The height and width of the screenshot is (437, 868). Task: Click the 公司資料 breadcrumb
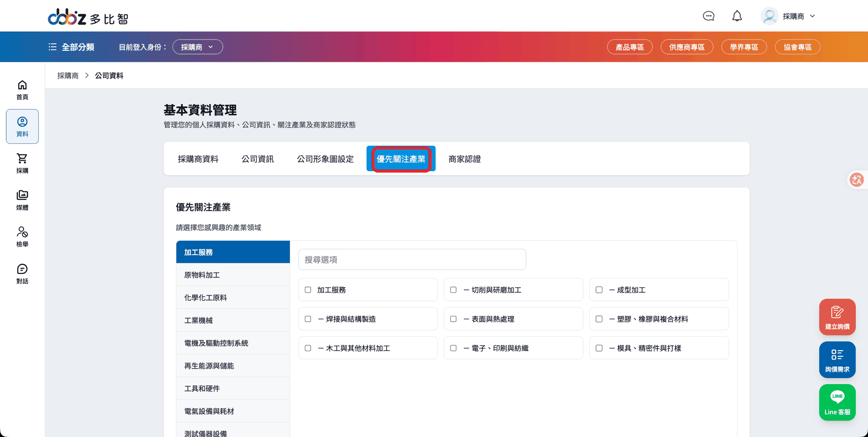pos(109,76)
